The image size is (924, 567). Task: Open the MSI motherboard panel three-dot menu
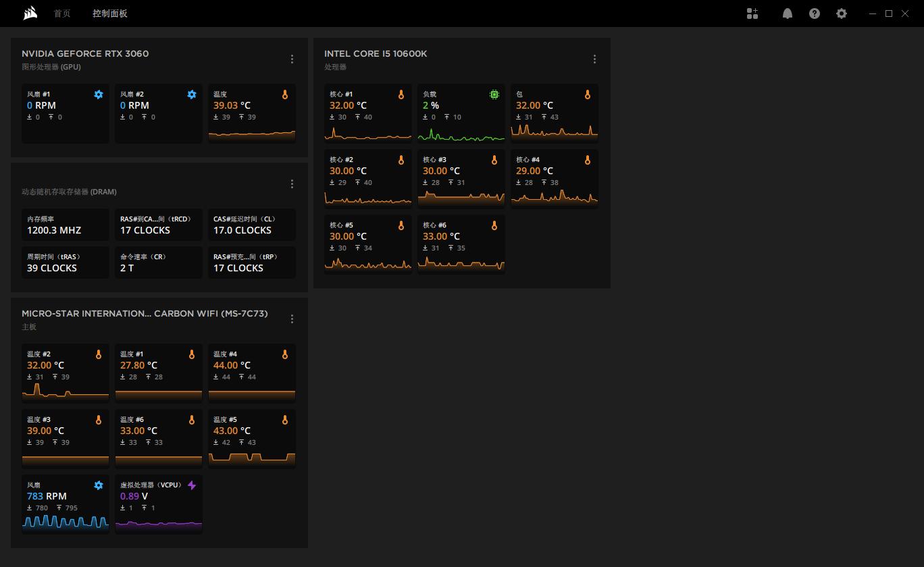point(292,319)
